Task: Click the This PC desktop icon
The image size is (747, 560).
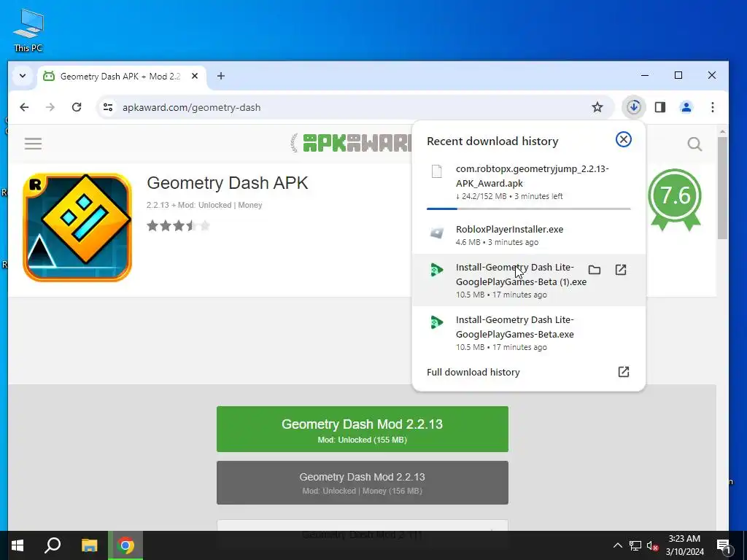Action: 28,30
